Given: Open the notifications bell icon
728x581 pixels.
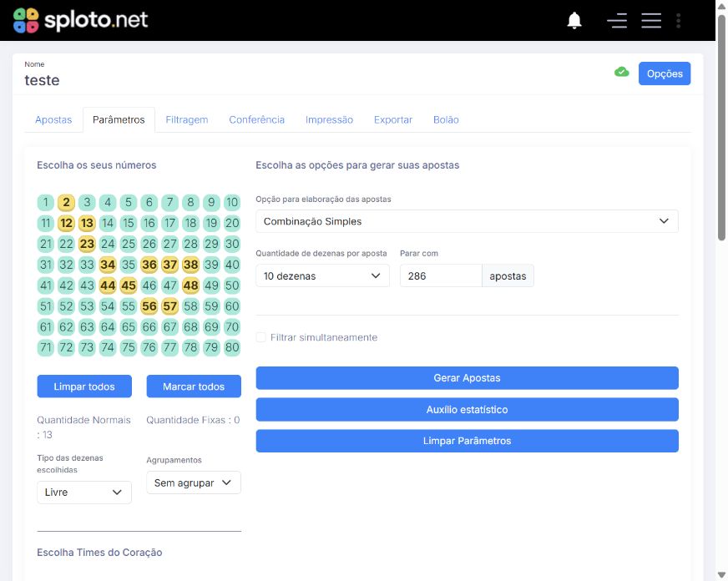Looking at the screenshot, I should [x=574, y=20].
